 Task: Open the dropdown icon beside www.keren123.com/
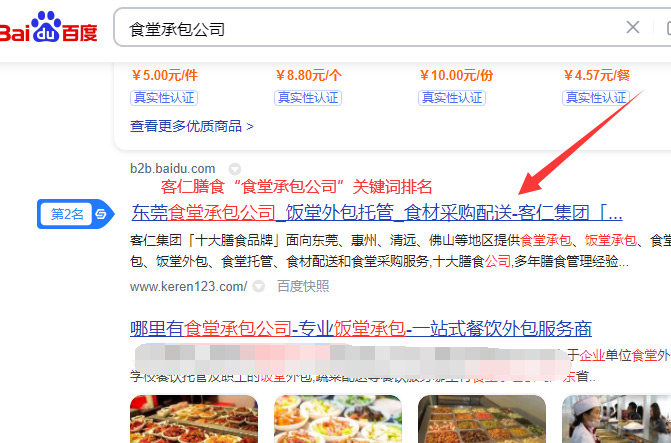pyautogui.click(x=258, y=286)
